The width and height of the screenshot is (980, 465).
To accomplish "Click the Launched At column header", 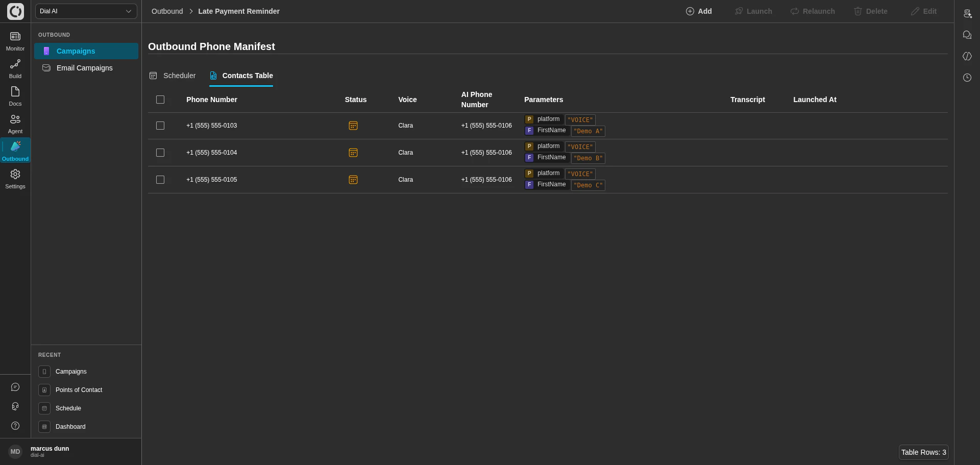I will click(815, 100).
